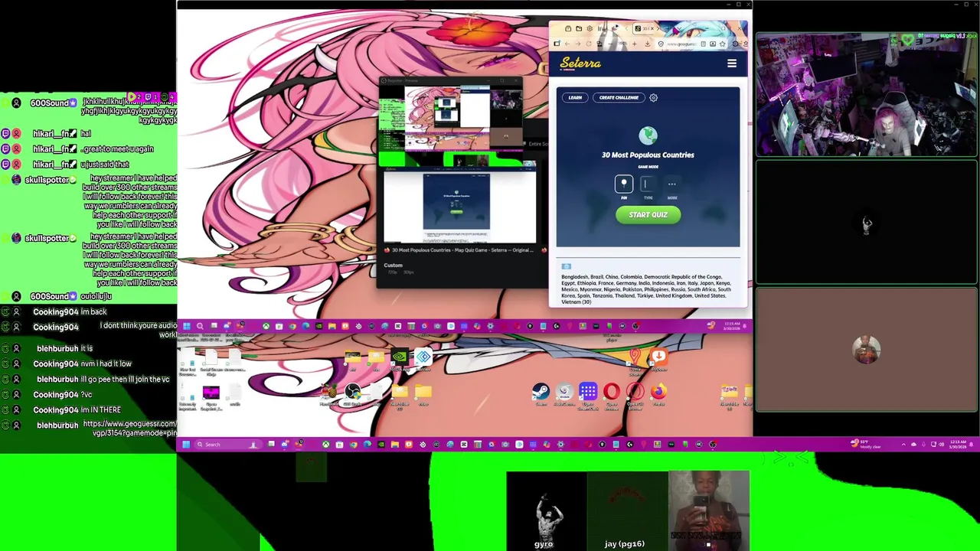Viewport: 980px width, 551px height.
Task: Click Start button on upper taskbar
Action: click(186, 327)
